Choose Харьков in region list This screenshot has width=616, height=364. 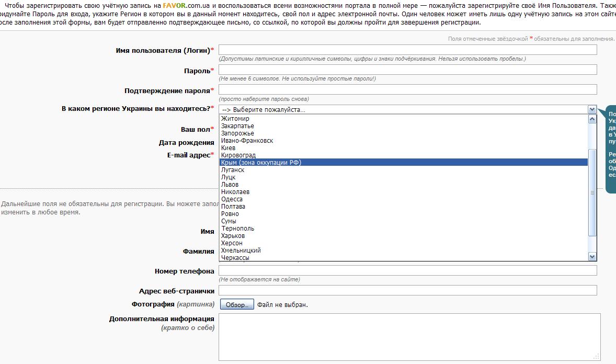(233, 236)
